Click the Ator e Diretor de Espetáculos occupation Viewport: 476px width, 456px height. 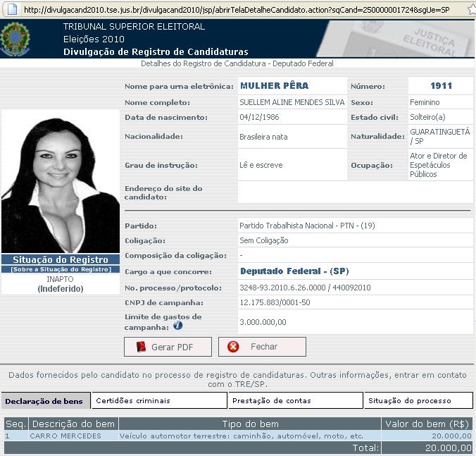(x=439, y=165)
